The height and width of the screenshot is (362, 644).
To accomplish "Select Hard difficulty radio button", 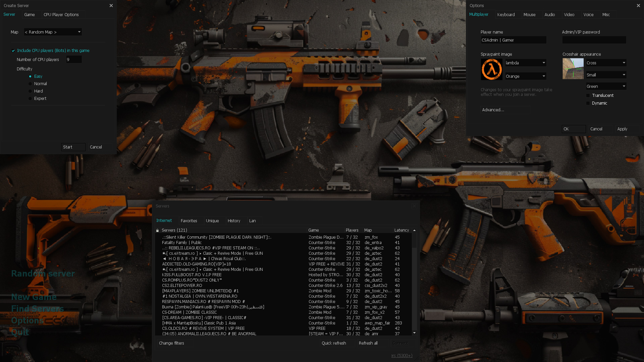I will tap(30, 91).
